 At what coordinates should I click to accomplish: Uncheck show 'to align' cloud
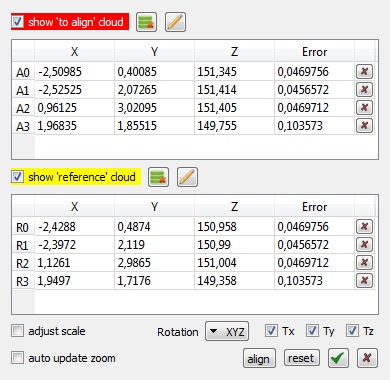[x=17, y=22]
